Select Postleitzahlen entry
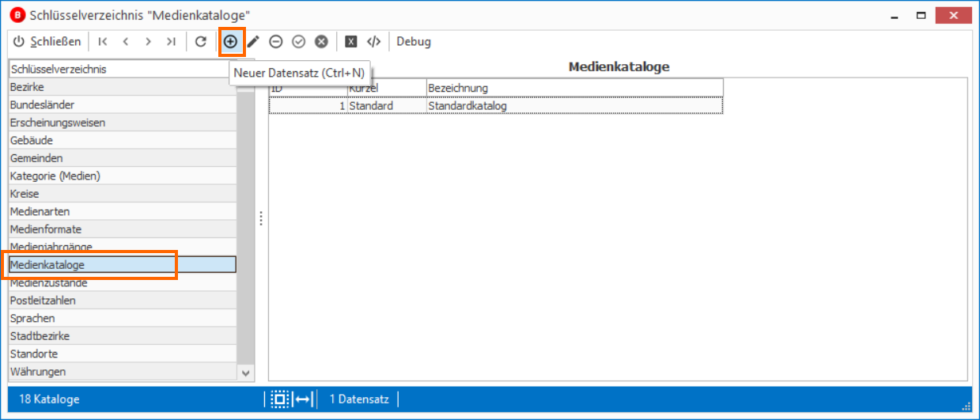 pyautogui.click(x=122, y=301)
